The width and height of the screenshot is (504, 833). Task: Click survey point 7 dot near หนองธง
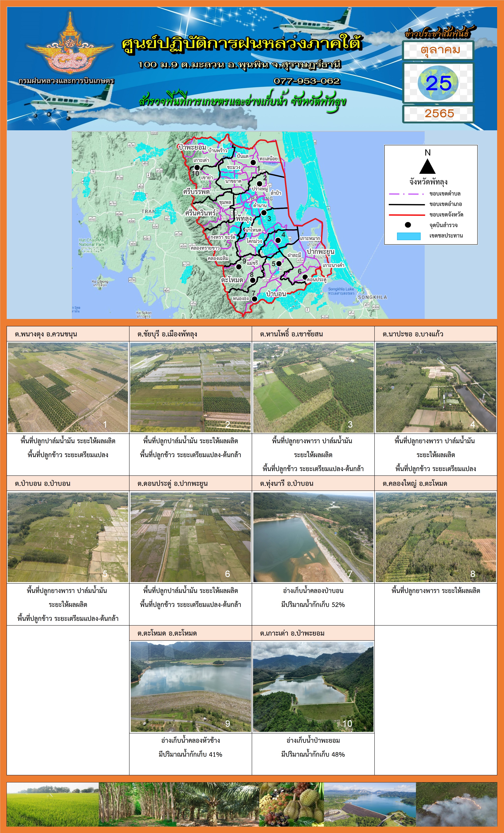tap(255, 299)
